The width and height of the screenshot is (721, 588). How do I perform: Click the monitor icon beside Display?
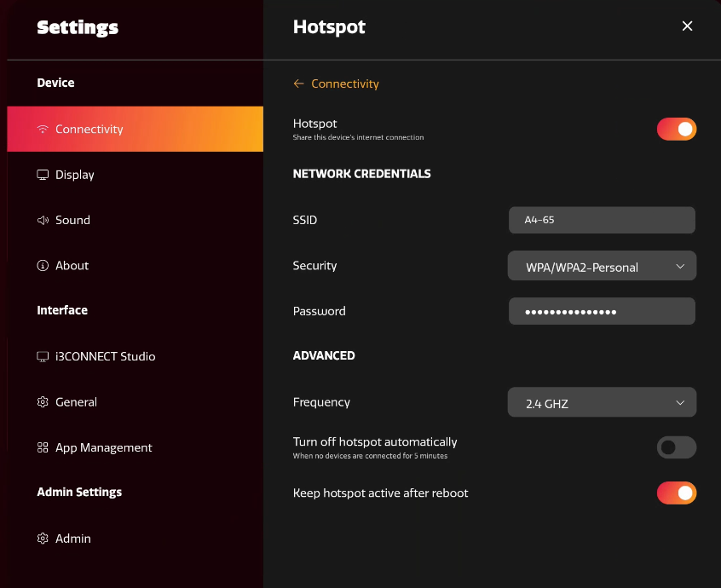coord(43,175)
